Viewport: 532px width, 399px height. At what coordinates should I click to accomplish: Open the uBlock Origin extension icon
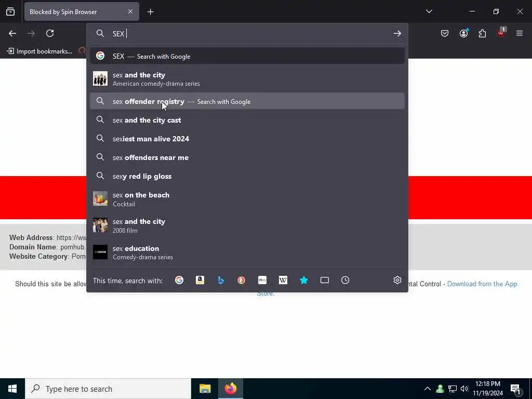(x=501, y=33)
